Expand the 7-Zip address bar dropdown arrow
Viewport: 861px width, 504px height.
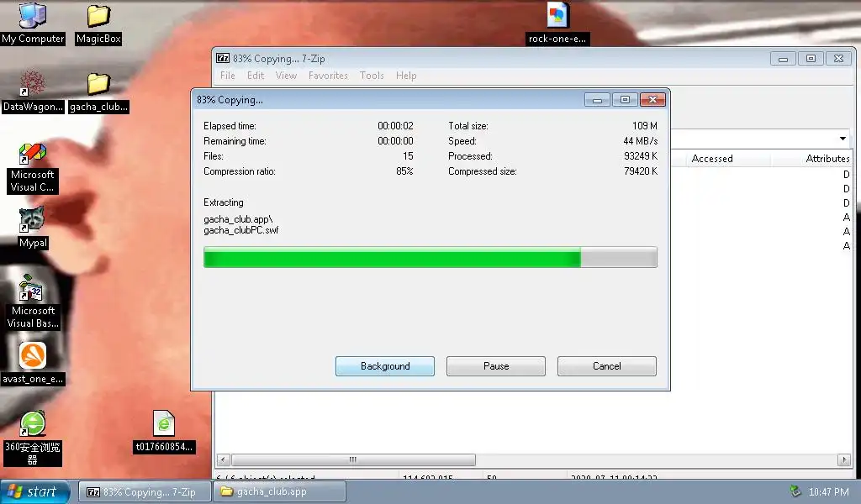[x=843, y=139]
